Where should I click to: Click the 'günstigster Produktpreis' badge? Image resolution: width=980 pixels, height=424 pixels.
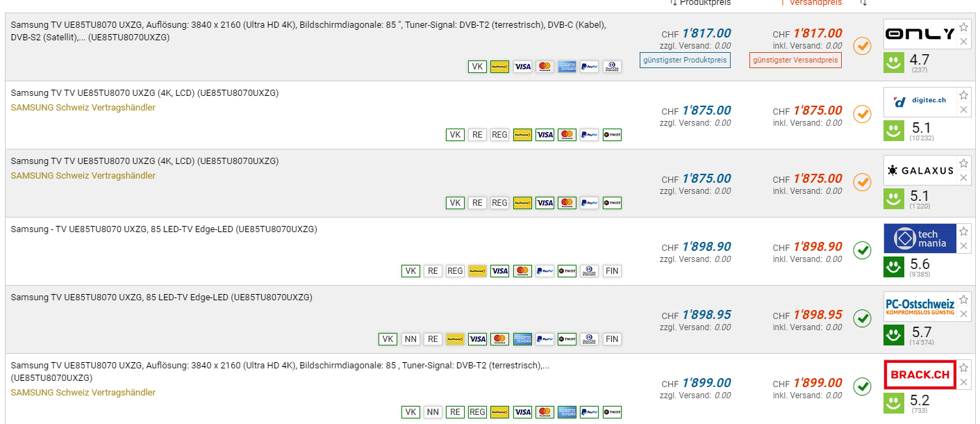[685, 60]
